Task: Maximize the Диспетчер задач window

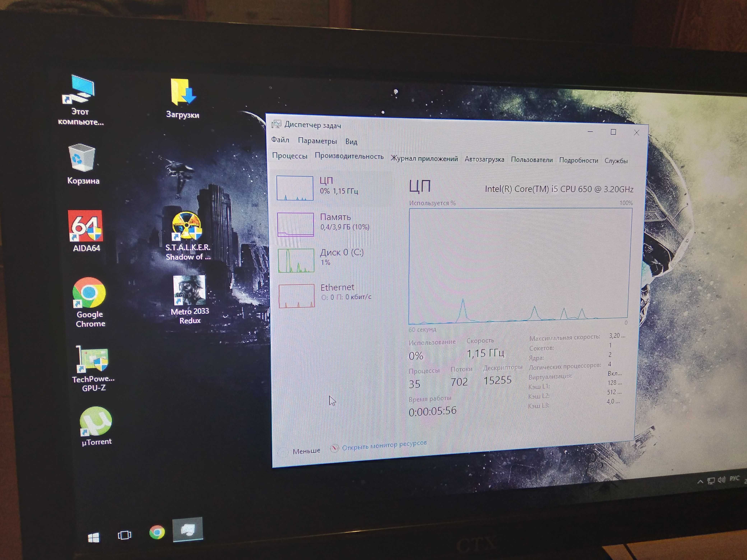Action: pos(613,132)
